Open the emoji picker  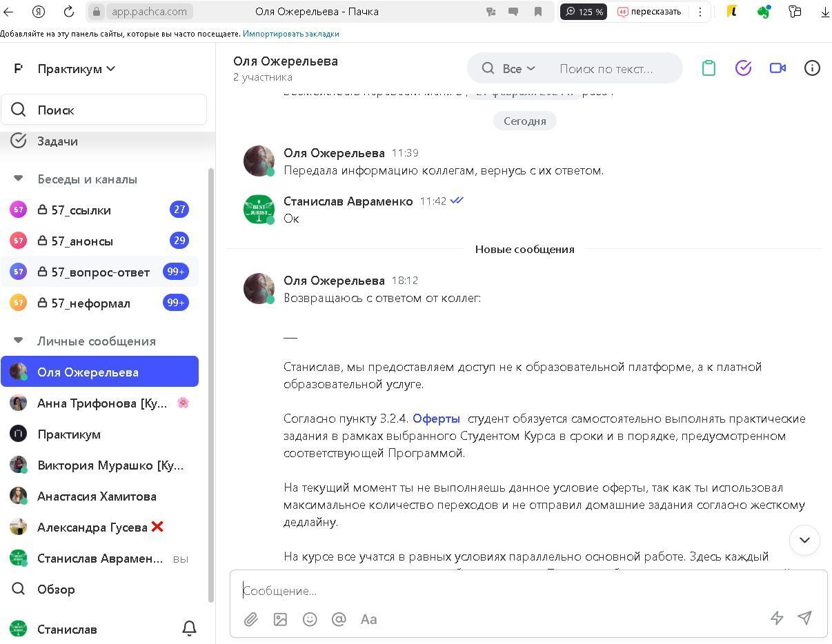tap(310, 619)
